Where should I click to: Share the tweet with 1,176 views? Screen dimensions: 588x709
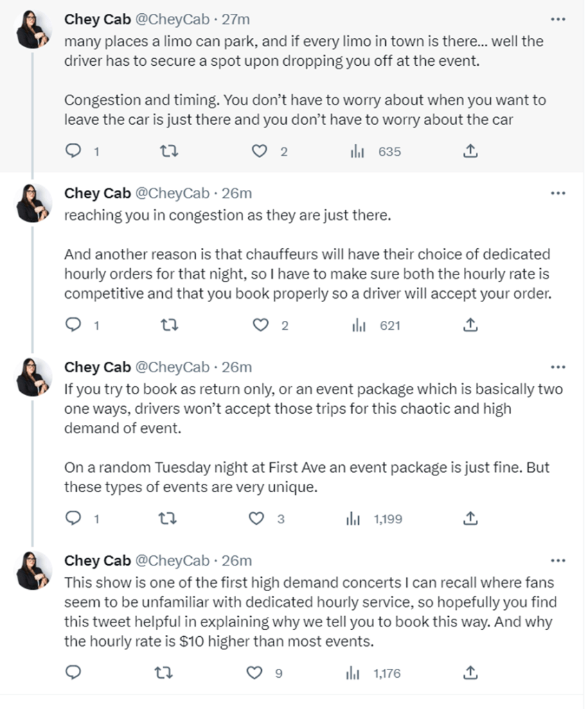(470, 672)
